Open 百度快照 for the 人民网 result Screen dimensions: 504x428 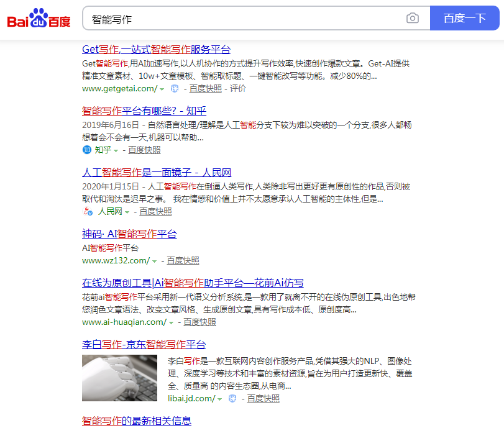click(x=155, y=211)
